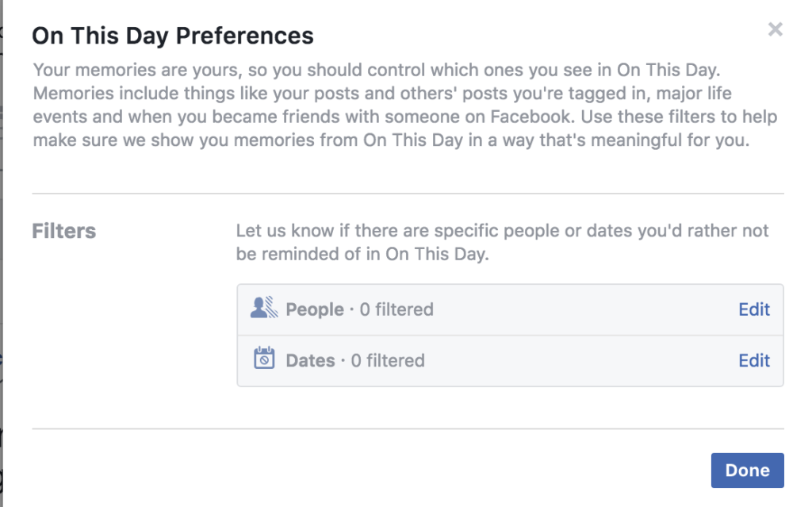
Task: Click blank area below the Filters heading
Action: tap(119, 333)
